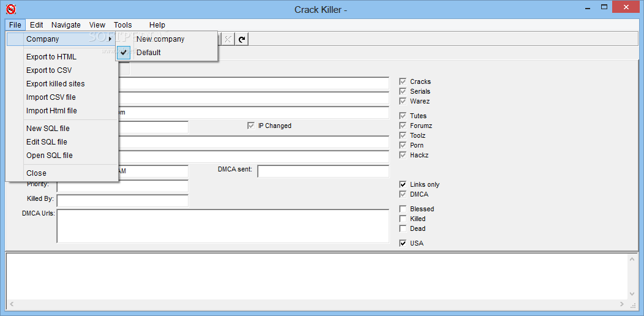This screenshot has height=316, width=644.
Task: Click the bottom pane scroll-up arrow
Action: click(x=632, y=259)
